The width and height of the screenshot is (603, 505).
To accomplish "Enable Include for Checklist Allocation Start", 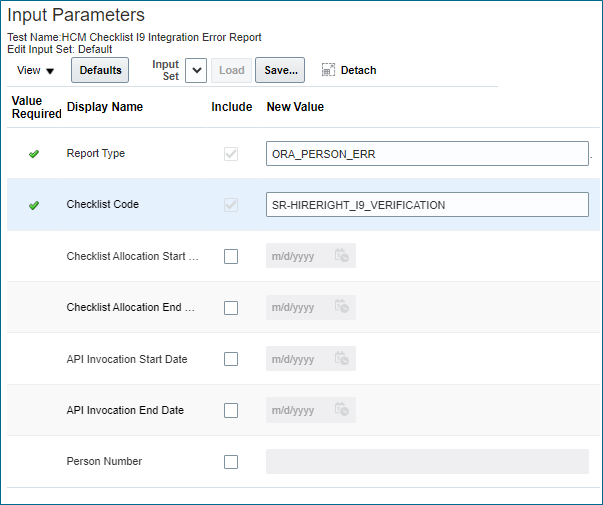I will click(231, 256).
